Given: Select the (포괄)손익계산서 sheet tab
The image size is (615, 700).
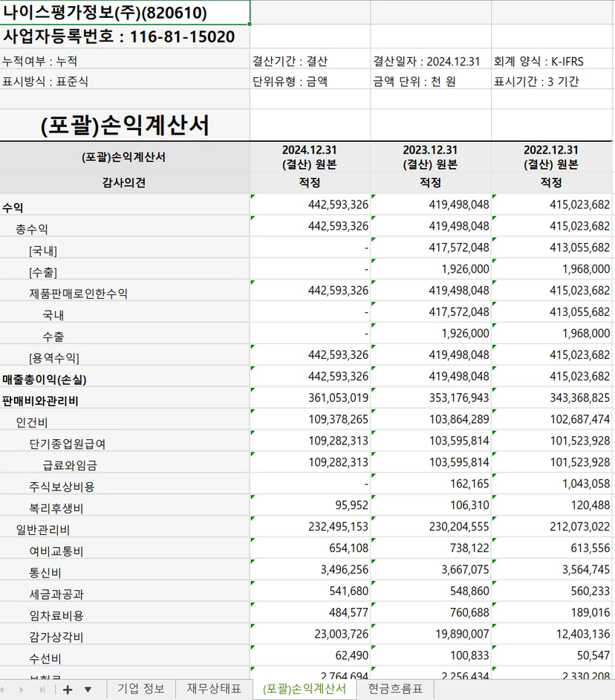Looking at the screenshot, I should pos(305,689).
